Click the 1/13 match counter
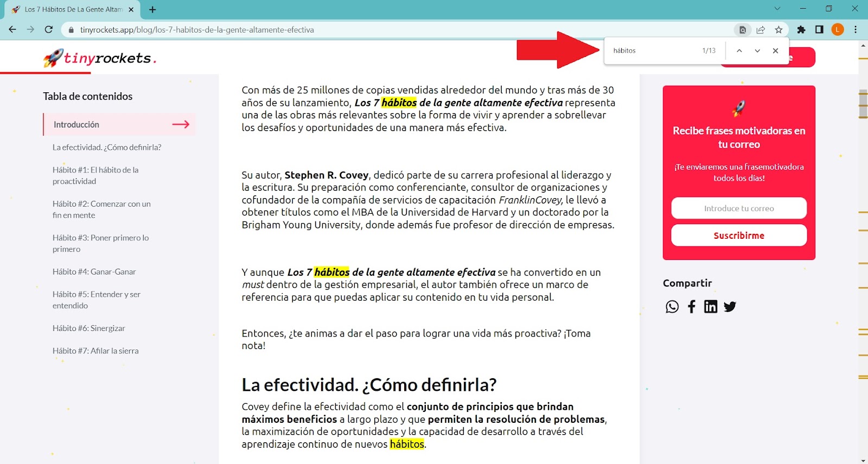The image size is (868, 464). click(x=709, y=50)
